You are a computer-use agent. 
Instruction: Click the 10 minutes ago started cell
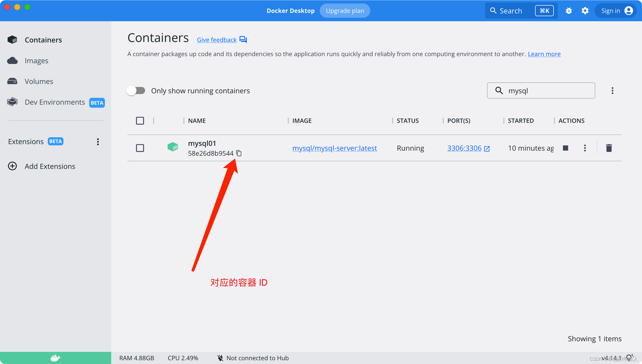[x=531, y=148]
